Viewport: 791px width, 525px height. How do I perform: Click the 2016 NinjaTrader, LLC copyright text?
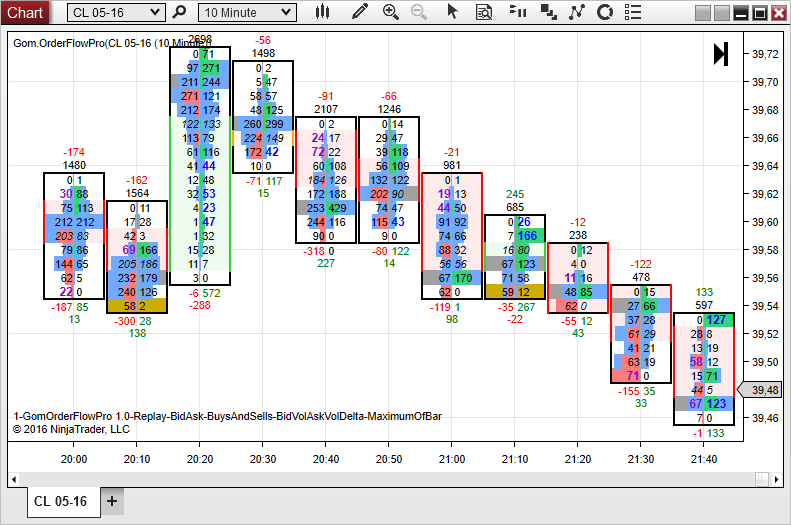point(72,429)
